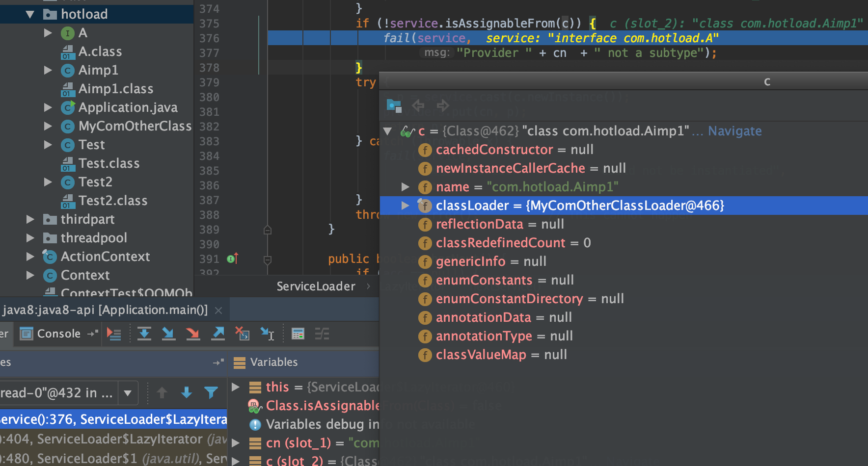
Task: Open Evaluate Expression via the calculator icon
Action: point(297,334)
